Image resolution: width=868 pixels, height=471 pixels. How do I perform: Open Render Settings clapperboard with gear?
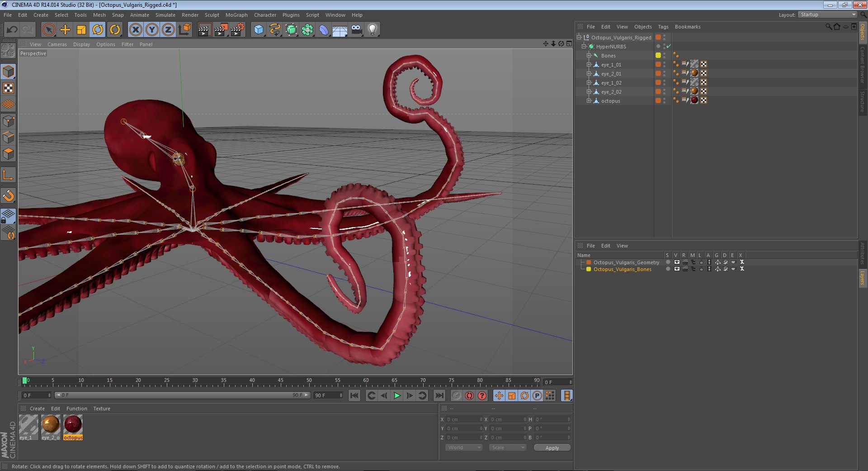238,30
